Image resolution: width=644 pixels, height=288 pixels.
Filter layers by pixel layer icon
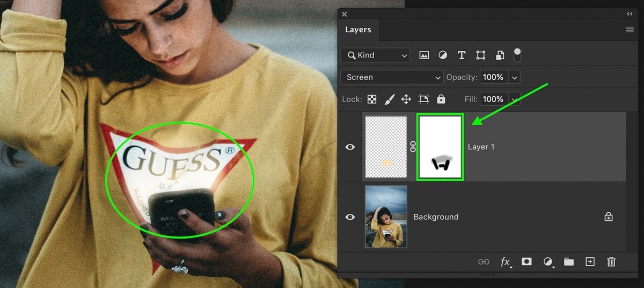424,55
